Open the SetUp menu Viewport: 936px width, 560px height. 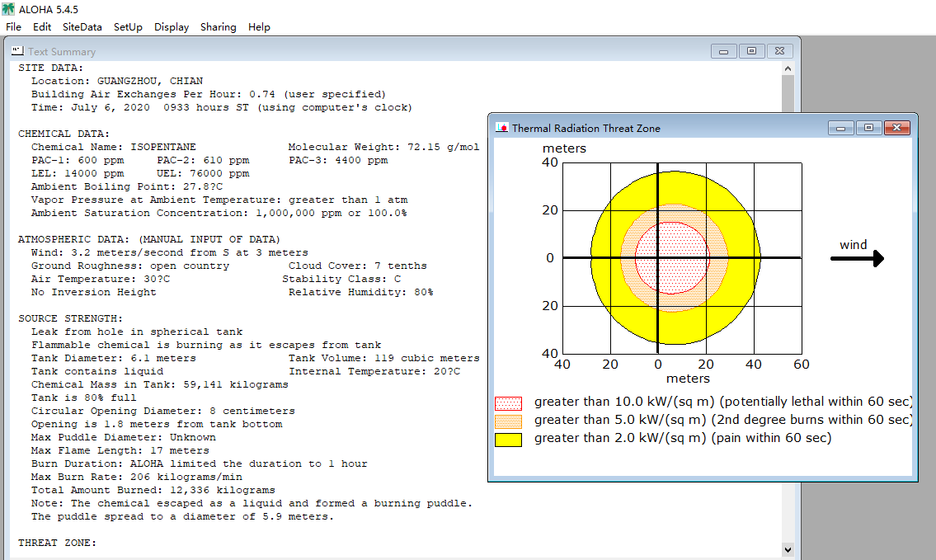coord(128,27)
